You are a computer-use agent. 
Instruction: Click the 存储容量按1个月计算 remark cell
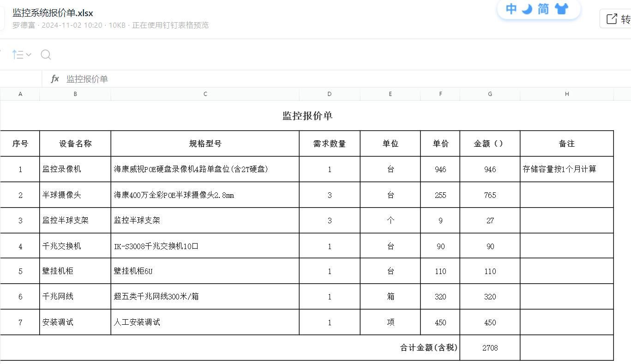[x=566, y=169]
